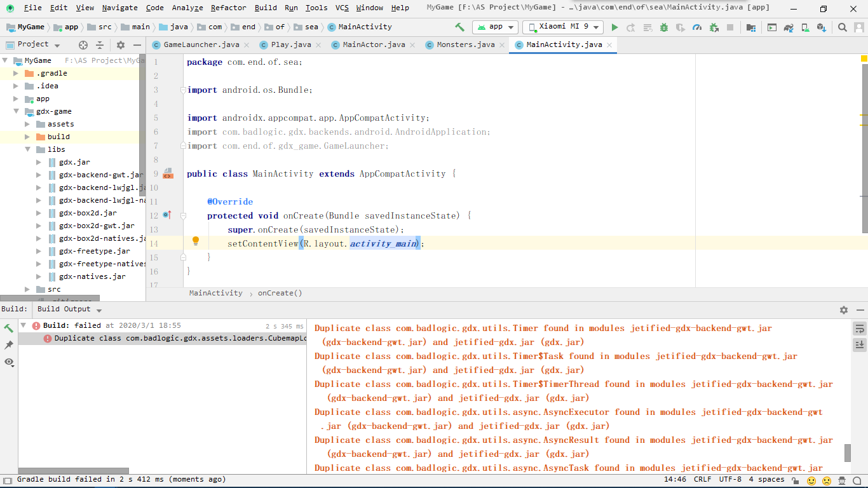The height and width of the screenshot is (488, 868).
Task: Click the Make Project hammer icon in toolbar
Action: [459, 27]
